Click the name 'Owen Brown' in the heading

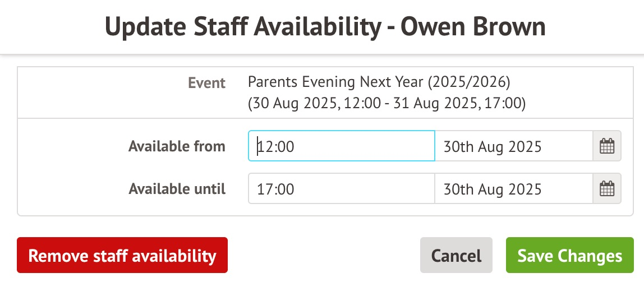tap(473, 27)
